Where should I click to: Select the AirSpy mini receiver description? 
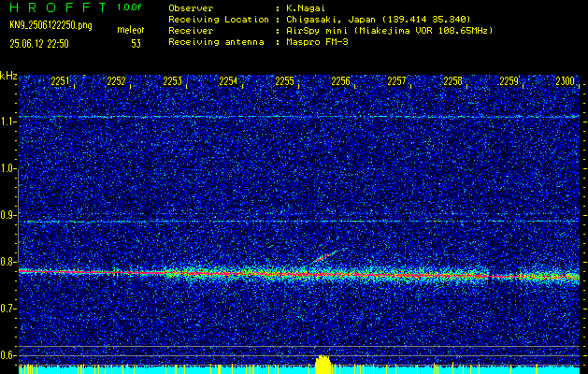coord(389,30)
